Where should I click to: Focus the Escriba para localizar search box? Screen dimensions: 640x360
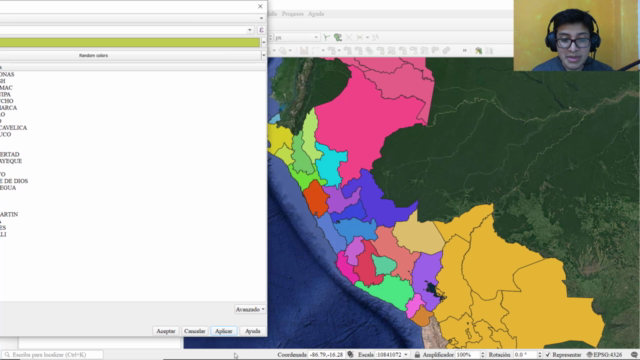click(52, 355)
